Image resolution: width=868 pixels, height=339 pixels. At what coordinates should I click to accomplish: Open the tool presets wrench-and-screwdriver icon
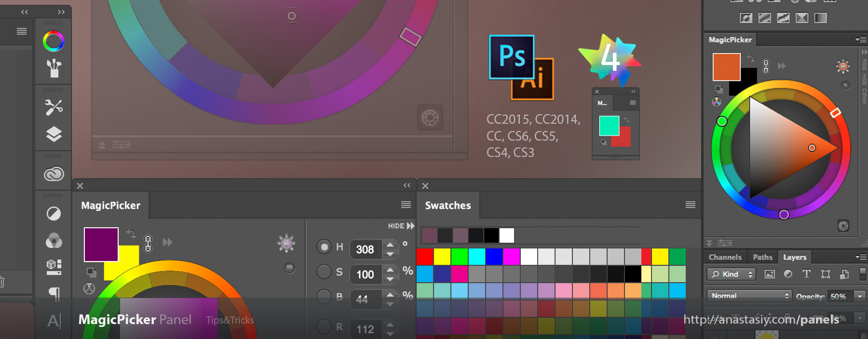click(54, 107)
